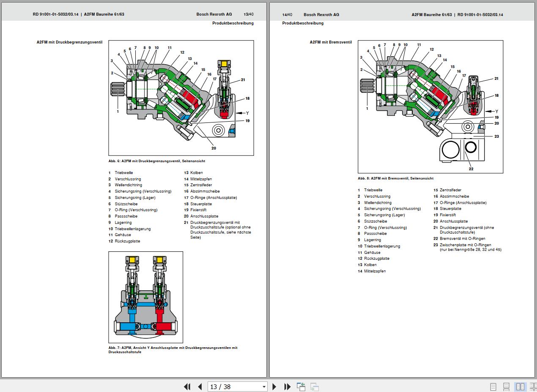Enable two-page continuous scrolling view
This screenshot has width=537, height=392.
533,387
